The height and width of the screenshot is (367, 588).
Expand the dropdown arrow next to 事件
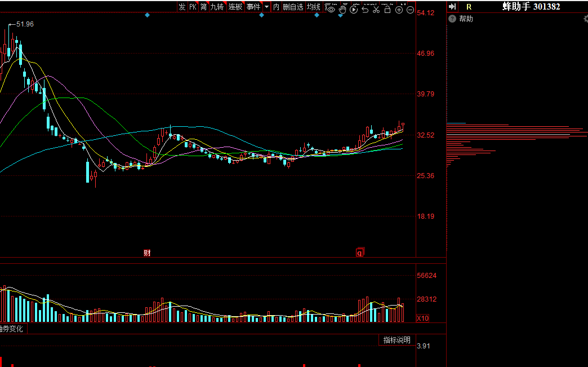[x=266, y=7]
